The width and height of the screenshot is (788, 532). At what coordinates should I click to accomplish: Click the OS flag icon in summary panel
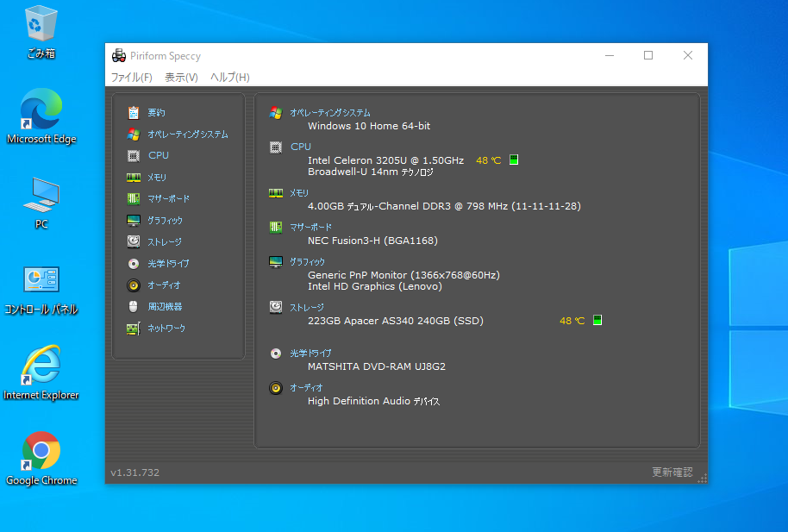[x=275, y=113]
